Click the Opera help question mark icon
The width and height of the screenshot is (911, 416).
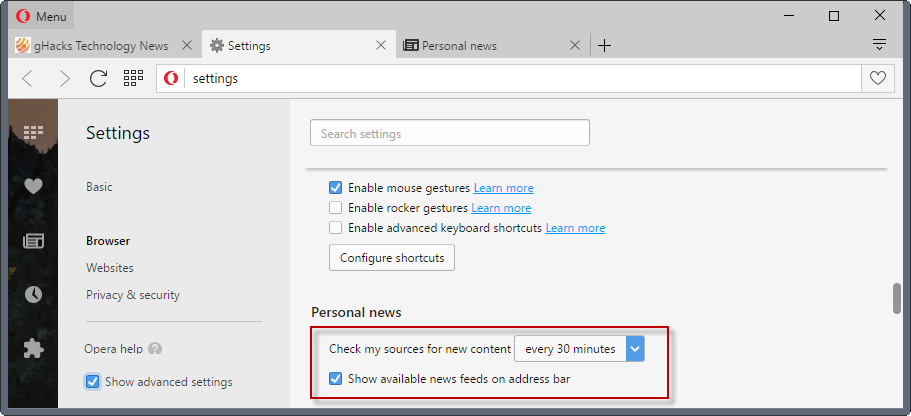(x=155, y=349)
